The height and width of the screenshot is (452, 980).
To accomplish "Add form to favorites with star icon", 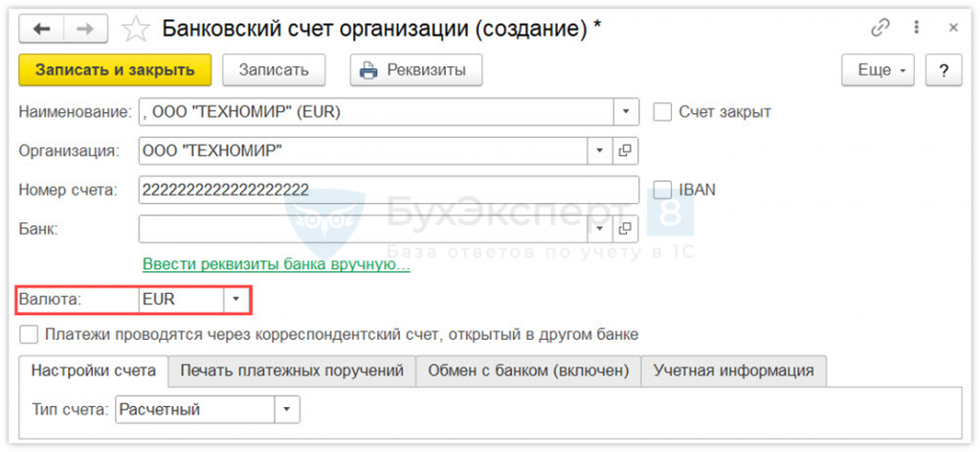I will [x=134, y=30].
